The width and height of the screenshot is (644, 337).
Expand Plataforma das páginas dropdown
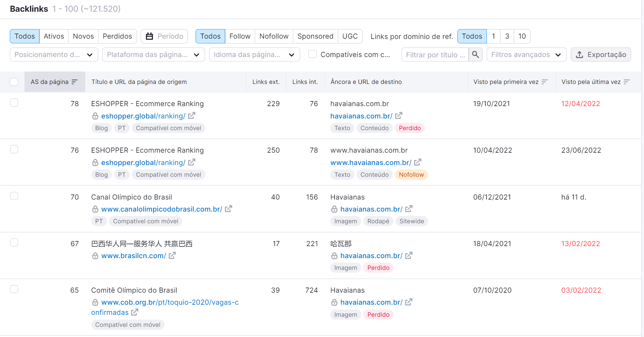[153, 54]
